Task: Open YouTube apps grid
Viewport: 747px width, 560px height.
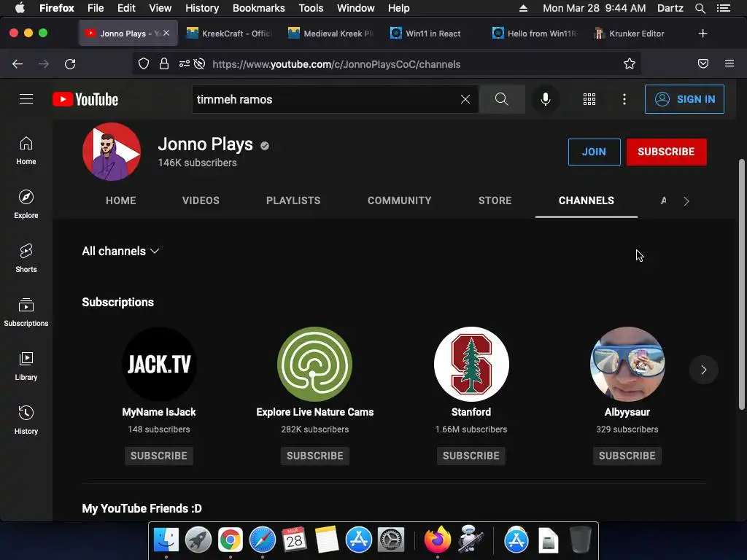Action: (x=589, y=99)
